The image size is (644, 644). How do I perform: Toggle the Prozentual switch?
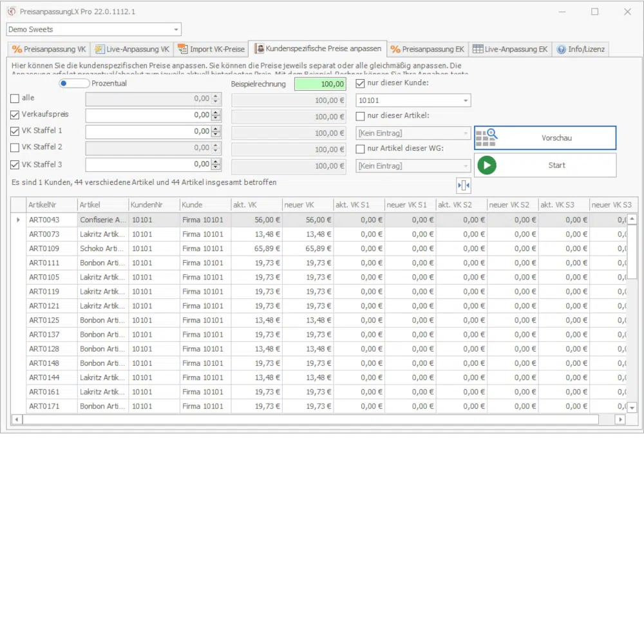[73, 84]
